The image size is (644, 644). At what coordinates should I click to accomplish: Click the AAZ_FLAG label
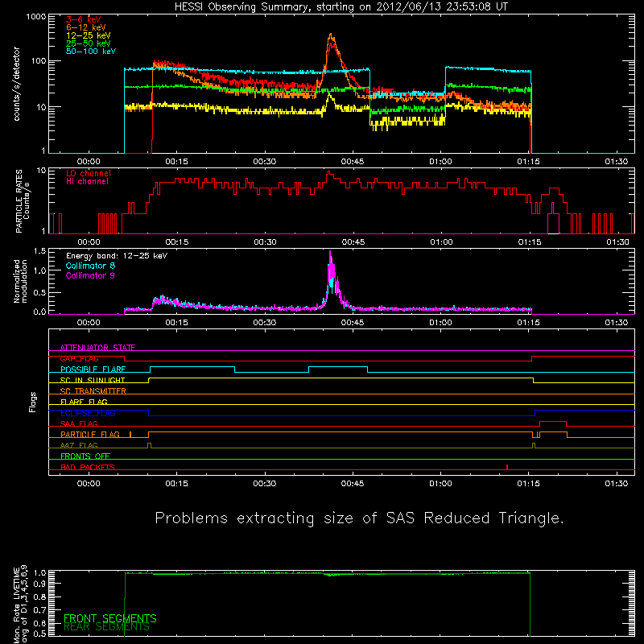(79, 445)
